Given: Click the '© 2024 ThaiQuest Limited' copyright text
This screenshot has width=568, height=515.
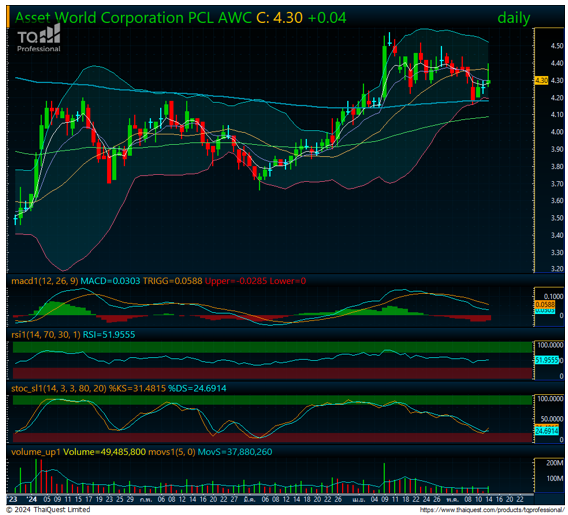Looking at the screenshot, I should pyautogui.click(x=48, y=510).
